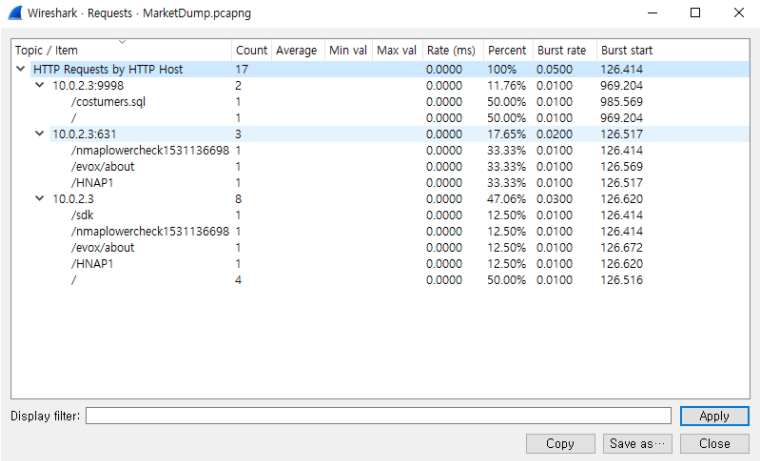Click the Wireshark shark fin title icon
This screenshot has width=760, height=461.
click(x=15, y=13)
